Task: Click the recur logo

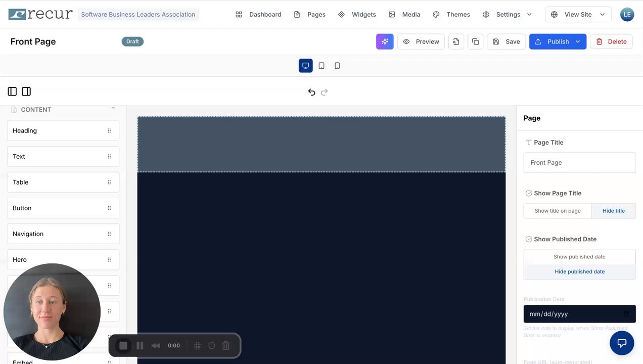Action: pos(40,14)
